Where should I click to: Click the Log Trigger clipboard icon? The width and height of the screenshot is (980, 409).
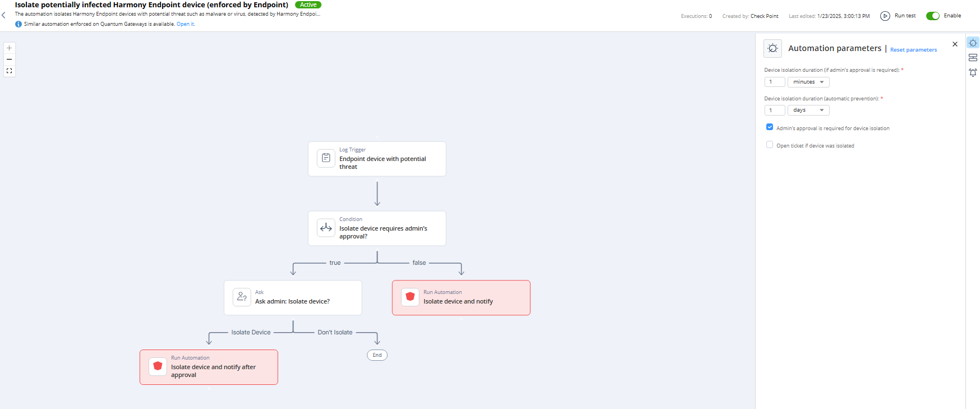point(326,158)
